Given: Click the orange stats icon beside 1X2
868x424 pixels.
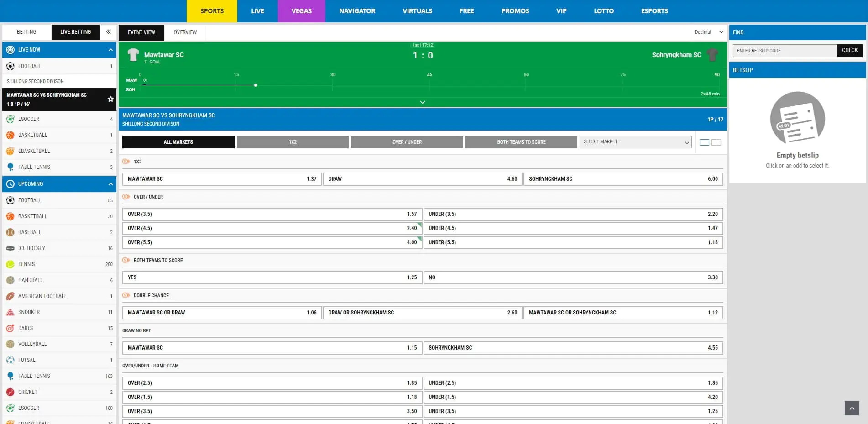Looking at the screenshot, I should pos(126,162).
